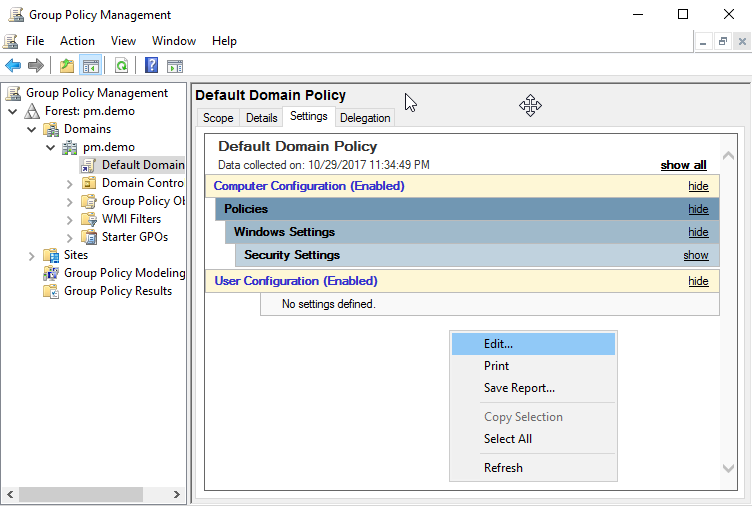Open the View menu

pyautogui.click(x=123, y=41)
